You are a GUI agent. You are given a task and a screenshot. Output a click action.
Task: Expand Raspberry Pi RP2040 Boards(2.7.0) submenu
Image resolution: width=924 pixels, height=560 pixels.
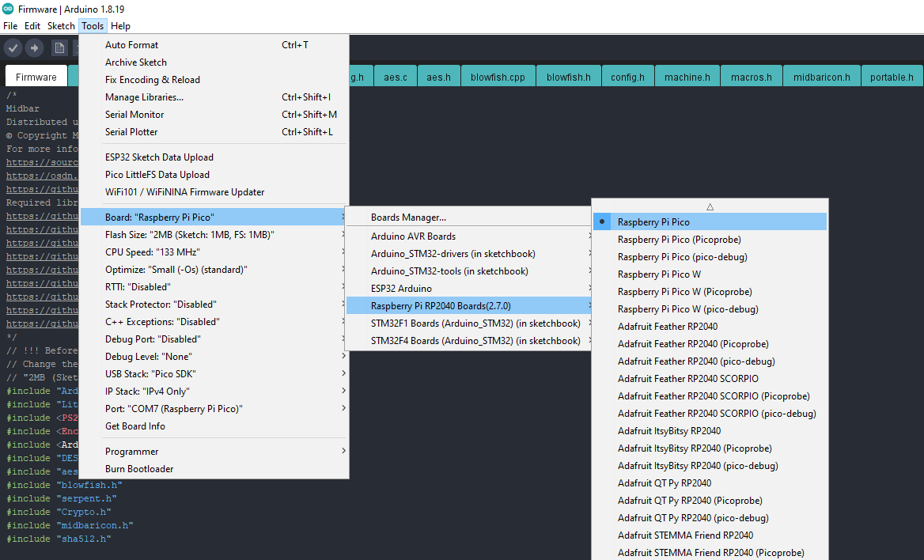[468, 306]
